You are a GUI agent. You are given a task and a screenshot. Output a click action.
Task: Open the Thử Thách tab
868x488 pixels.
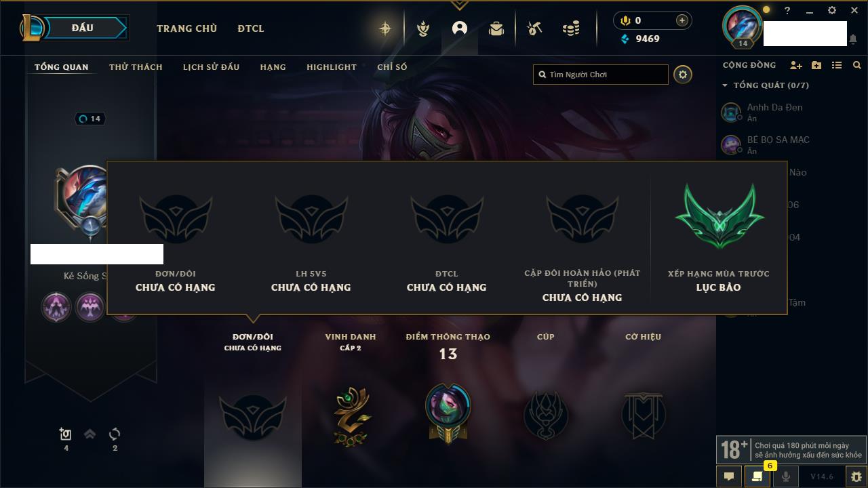coord(136,67)
